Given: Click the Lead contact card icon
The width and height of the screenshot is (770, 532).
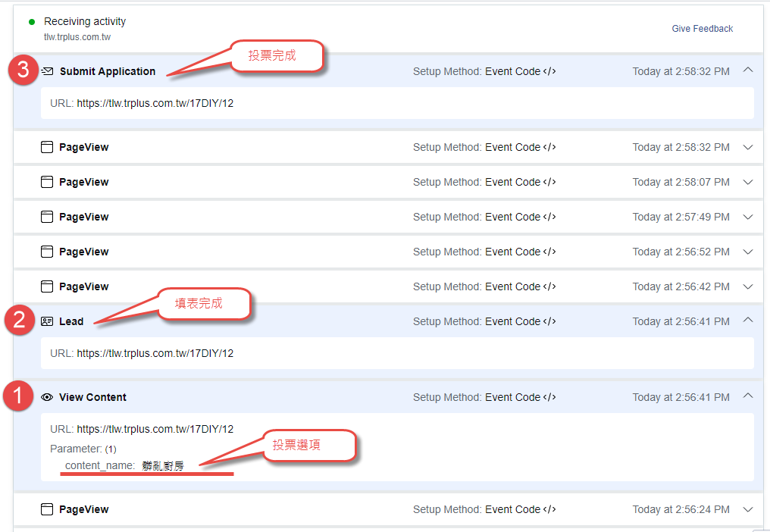Looking at the screenshot, I should click(47, 321).
